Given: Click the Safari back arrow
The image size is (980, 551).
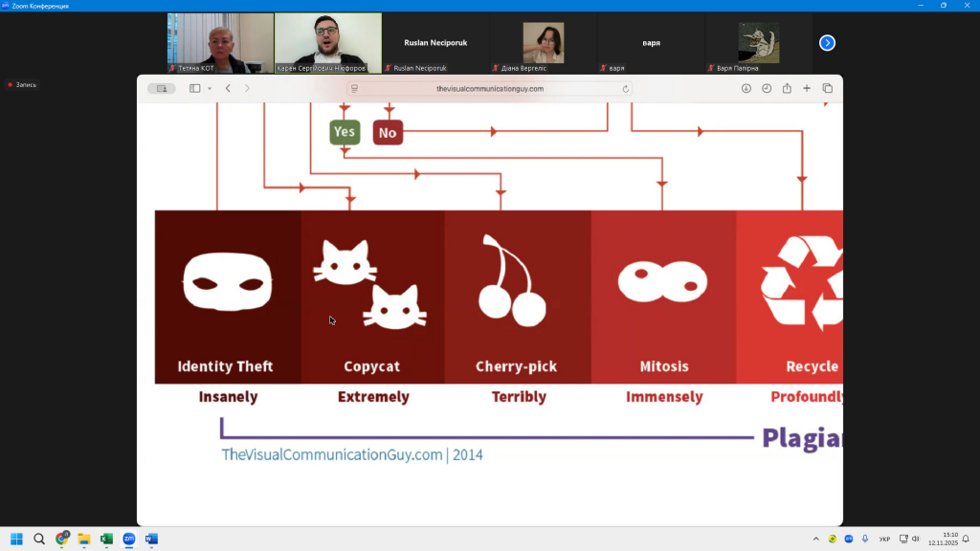Looking at the screenshot, I should [x=228, y=88].
